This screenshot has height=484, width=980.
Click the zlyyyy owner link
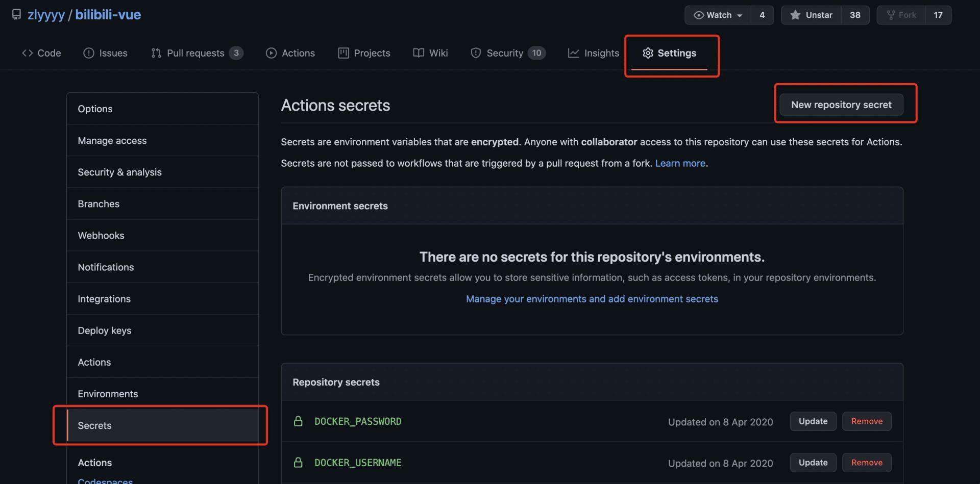click(46, 15)
